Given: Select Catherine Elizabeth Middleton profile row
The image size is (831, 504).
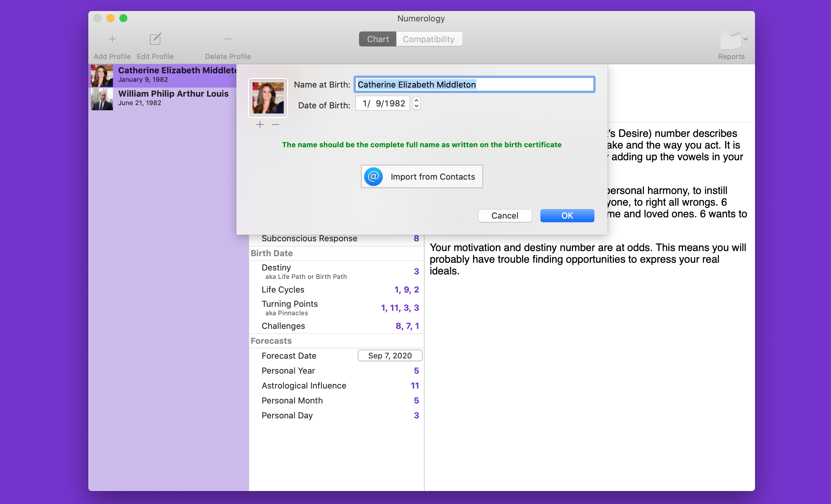Looking at the screenshot, I should point(163,76).
